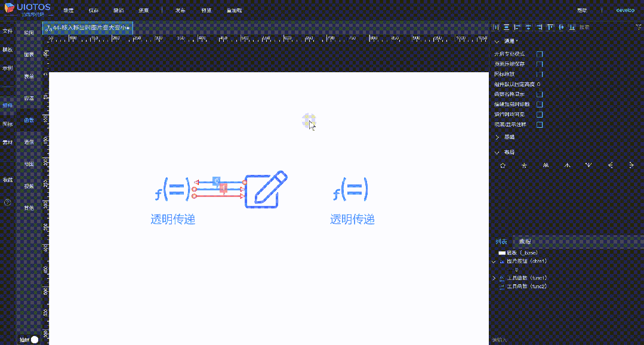This screenshot has width=644, height=345.
Task: Click the downward arrow layout icon
Action: coord(589,165)
